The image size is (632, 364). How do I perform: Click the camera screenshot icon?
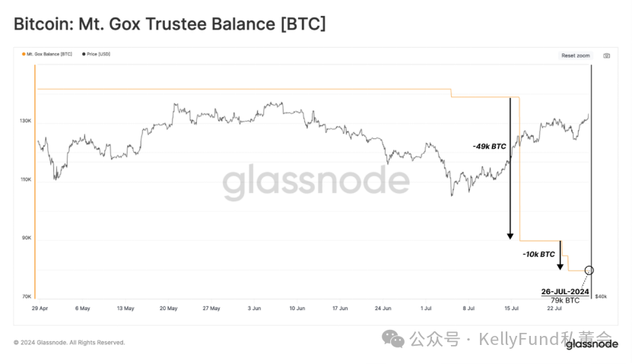click(606, 55)
